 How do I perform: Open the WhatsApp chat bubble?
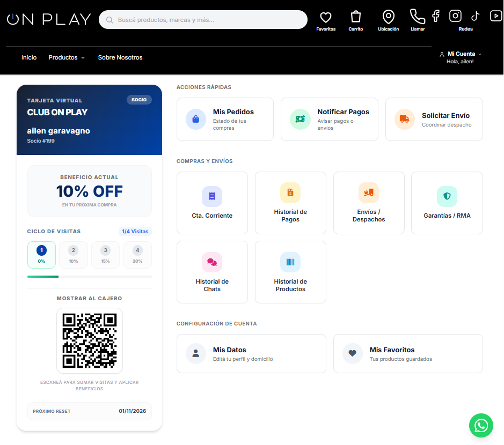[481, 425]
